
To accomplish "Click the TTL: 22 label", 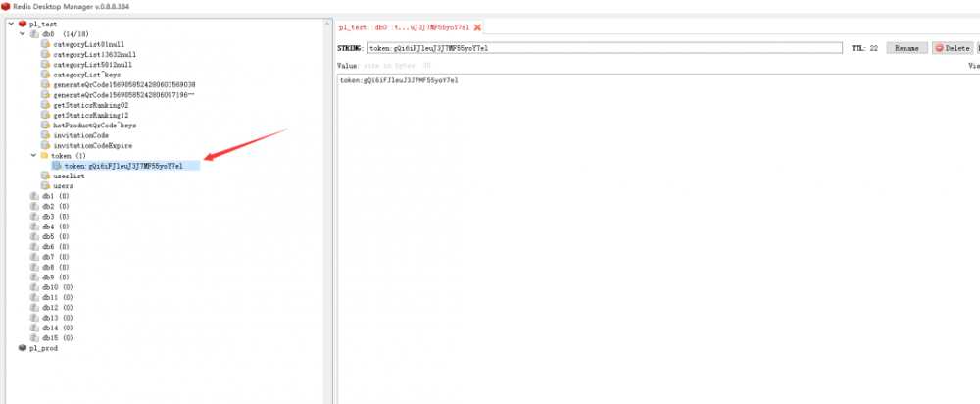I will click(865, 48).
